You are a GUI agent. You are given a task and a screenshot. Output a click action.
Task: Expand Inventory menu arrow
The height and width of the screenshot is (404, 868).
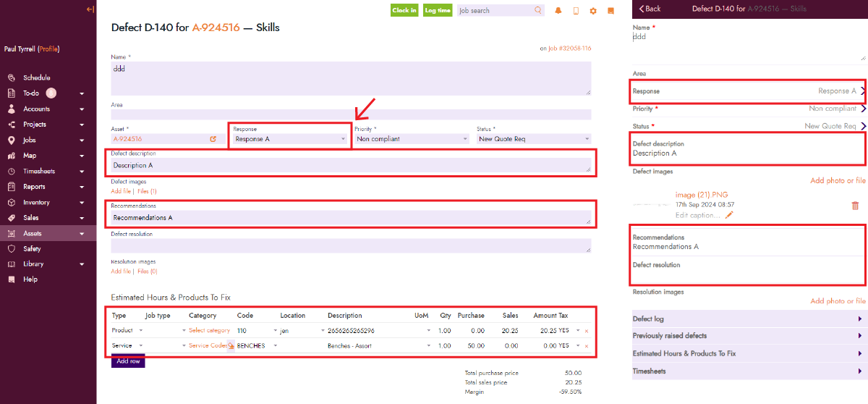point(82,203)
